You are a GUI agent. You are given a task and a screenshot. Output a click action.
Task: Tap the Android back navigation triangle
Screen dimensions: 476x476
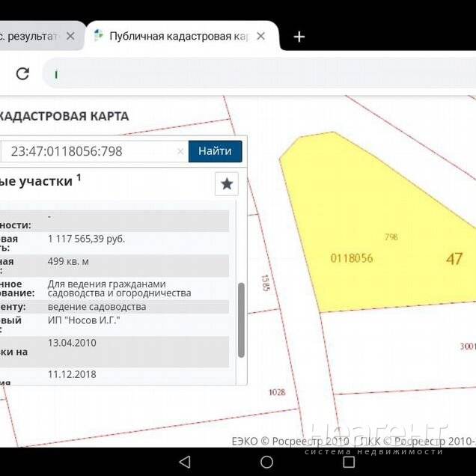point(185,462)
